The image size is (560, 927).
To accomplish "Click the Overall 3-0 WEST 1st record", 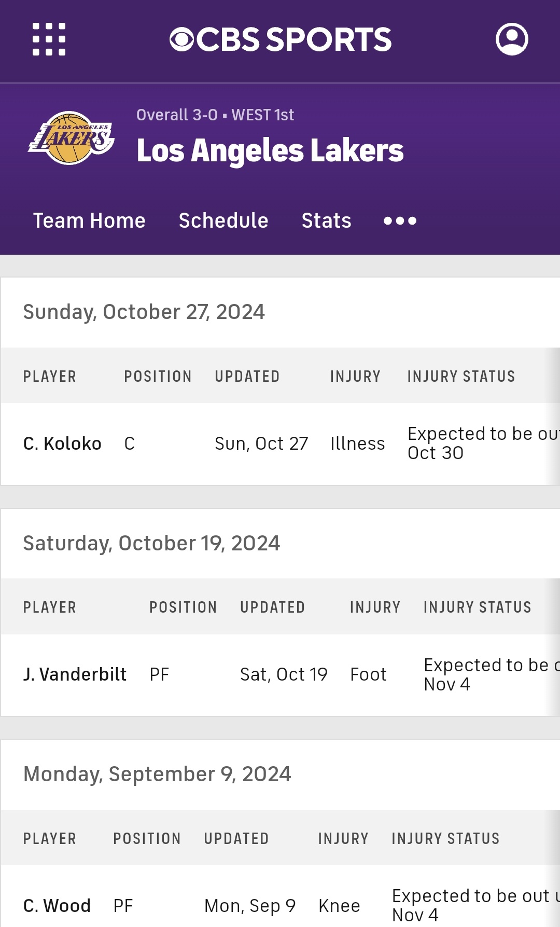I will (x=215, y=115).
